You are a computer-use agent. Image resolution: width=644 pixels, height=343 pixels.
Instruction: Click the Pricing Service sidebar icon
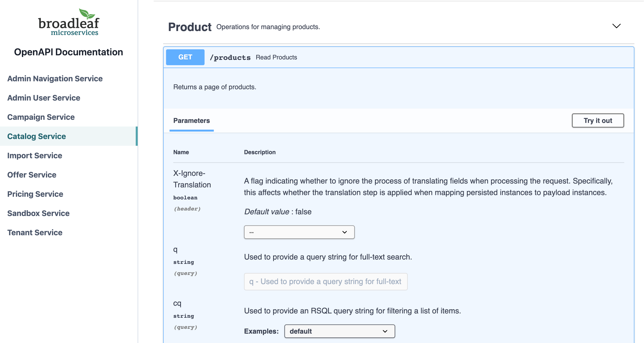pyautogui.click(x=35, y=194)
